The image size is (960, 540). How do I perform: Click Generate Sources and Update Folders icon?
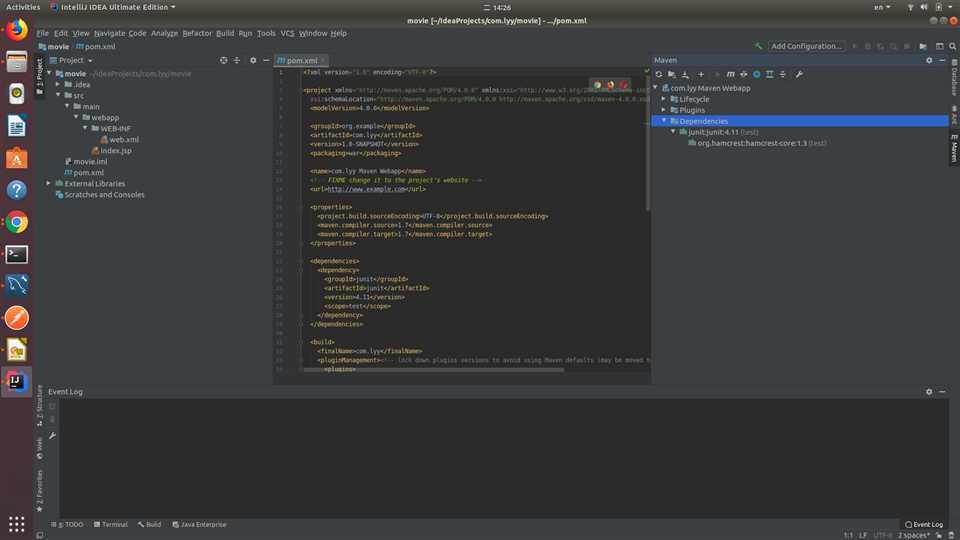point(672,74)
